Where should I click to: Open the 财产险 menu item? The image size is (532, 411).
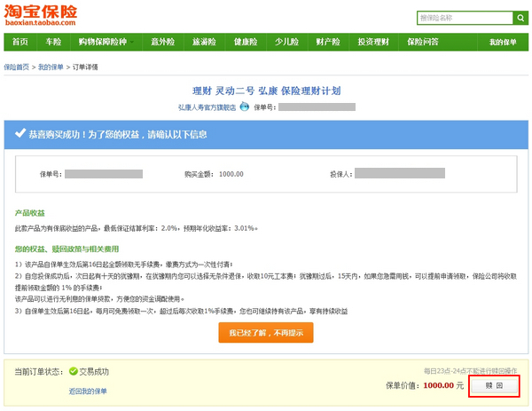328,42
